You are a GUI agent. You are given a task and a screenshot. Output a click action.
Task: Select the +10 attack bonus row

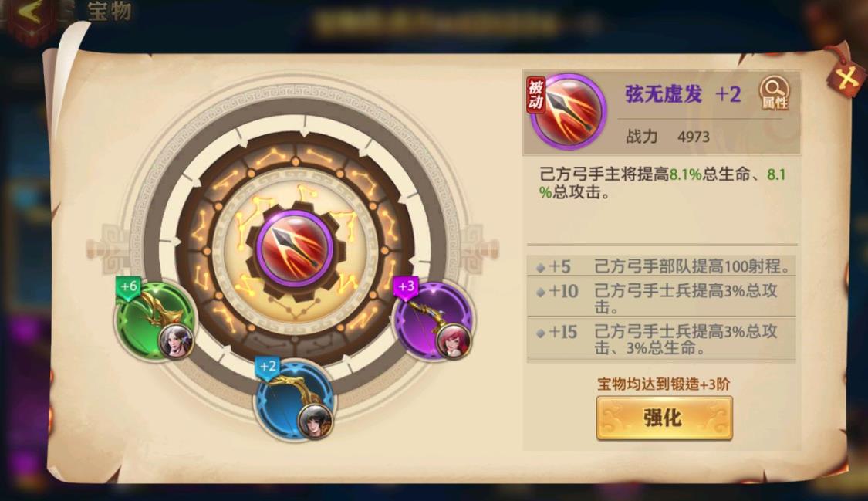pyautogui.click(x=661, y=297)
